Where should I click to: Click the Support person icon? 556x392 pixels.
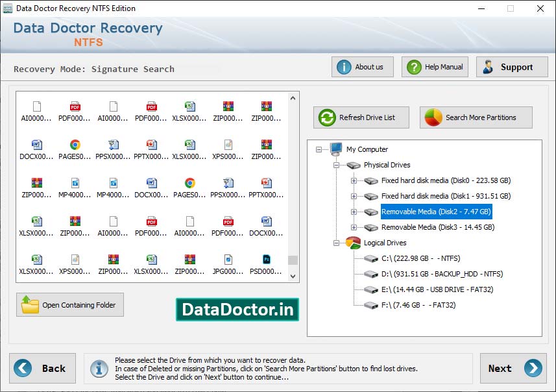tap(489, 66)
